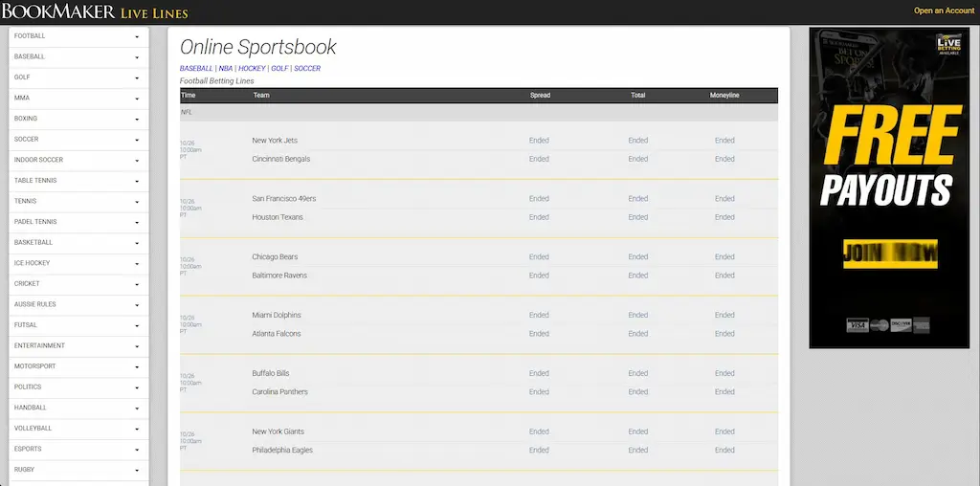Screen dimensions: 980x486
Task: Click New York Jets spread cell
Action: (x=539, y=141)
